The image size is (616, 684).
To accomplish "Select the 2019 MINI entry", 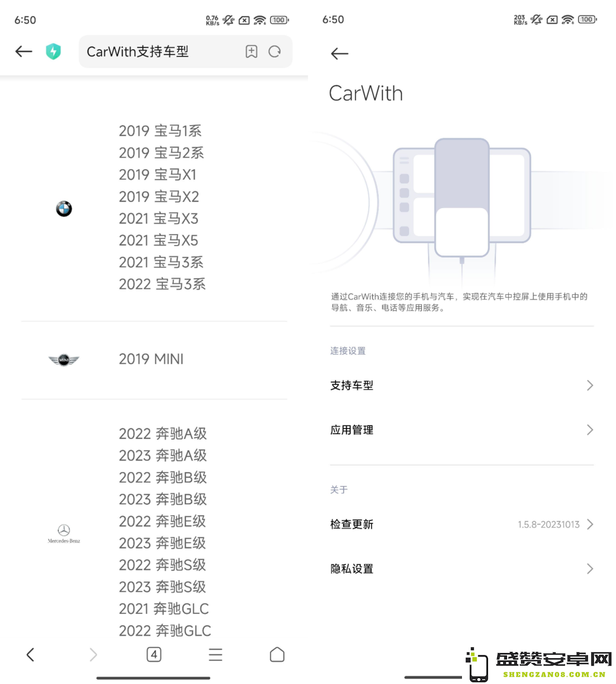I will point(151,359).
